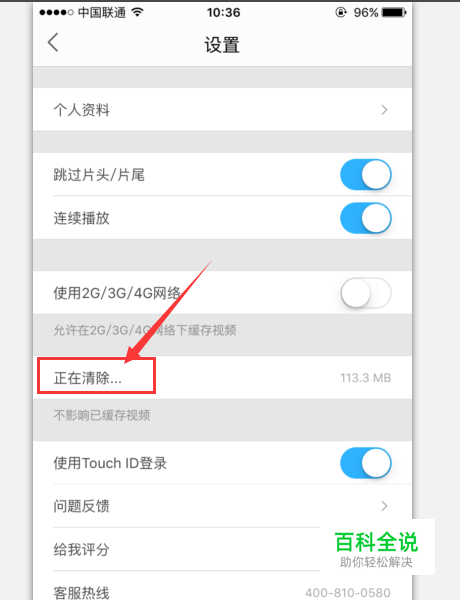Disable the 连续播放 switch
Screen dimensions: 460x600
click(x=366, y=218)
